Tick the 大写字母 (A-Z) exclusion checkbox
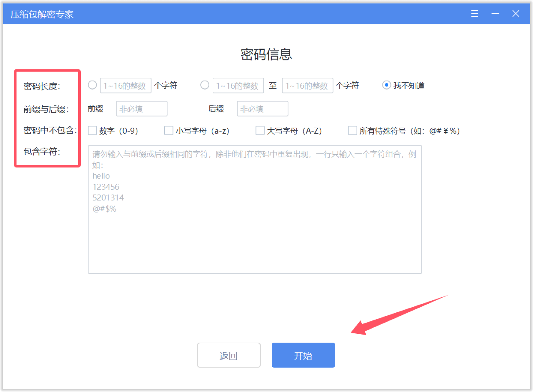 (260, 130)
